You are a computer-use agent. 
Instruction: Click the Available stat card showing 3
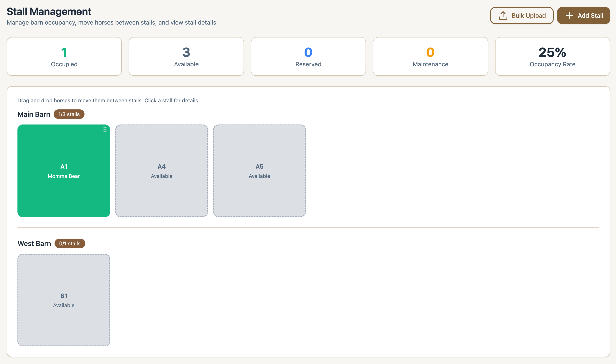coord(186,56)
